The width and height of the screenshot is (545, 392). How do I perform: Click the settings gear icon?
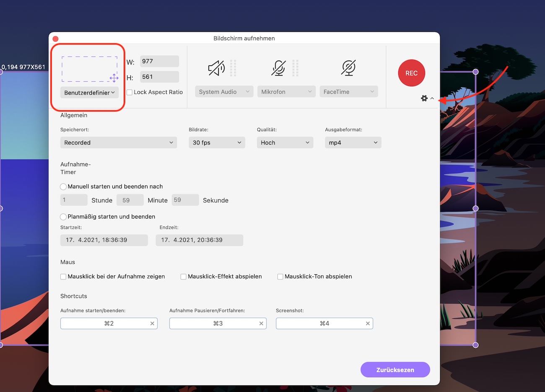424,98
